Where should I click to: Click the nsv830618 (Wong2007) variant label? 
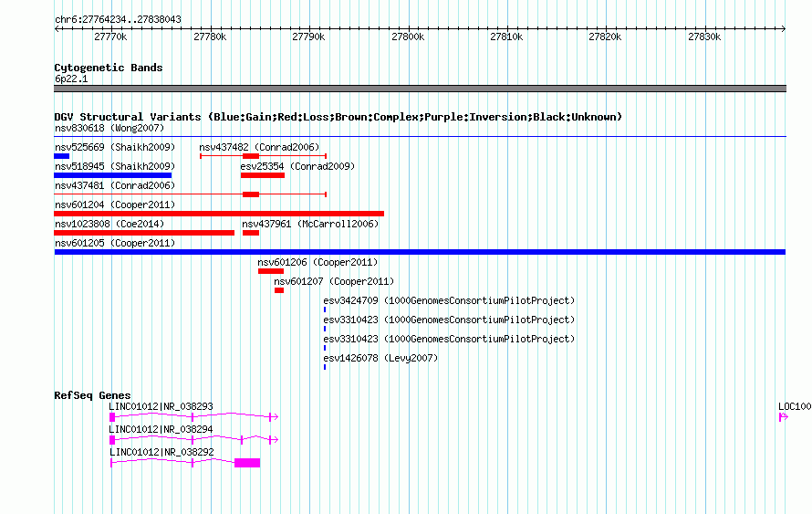point(109,128)
